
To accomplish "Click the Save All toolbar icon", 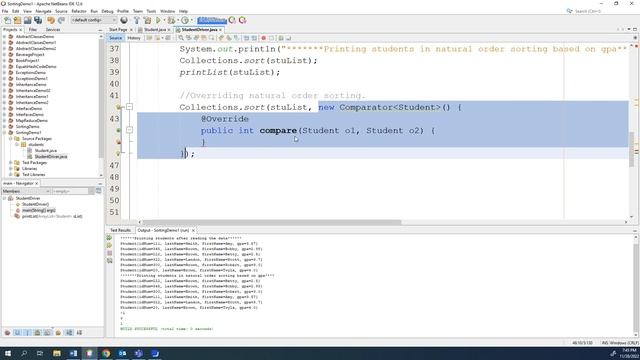I will 38,20.
